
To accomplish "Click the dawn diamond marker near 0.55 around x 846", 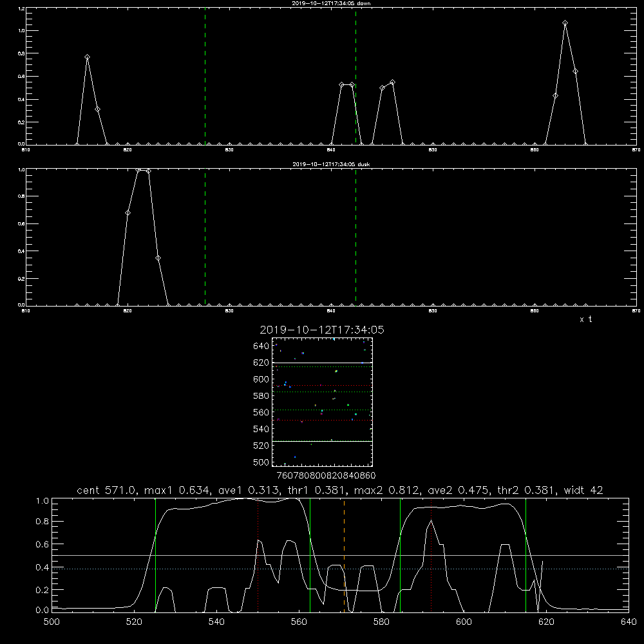I will click(393, 82).
